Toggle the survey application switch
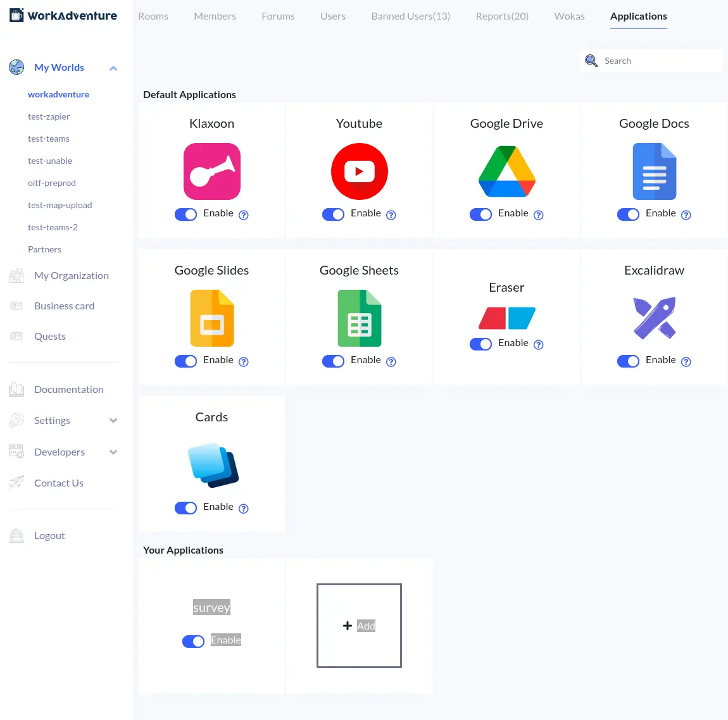 click(x=193, y=641)
